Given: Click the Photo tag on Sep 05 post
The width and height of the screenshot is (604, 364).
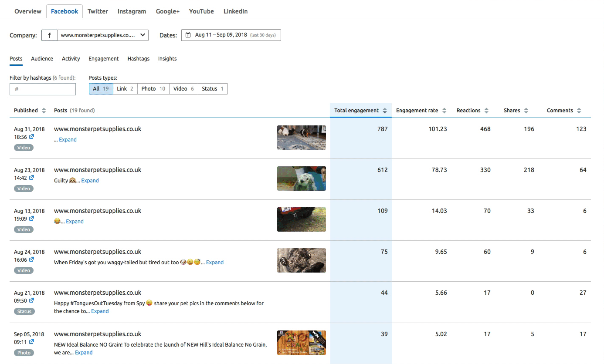Looking at the screenshot, I should (24, 353).
